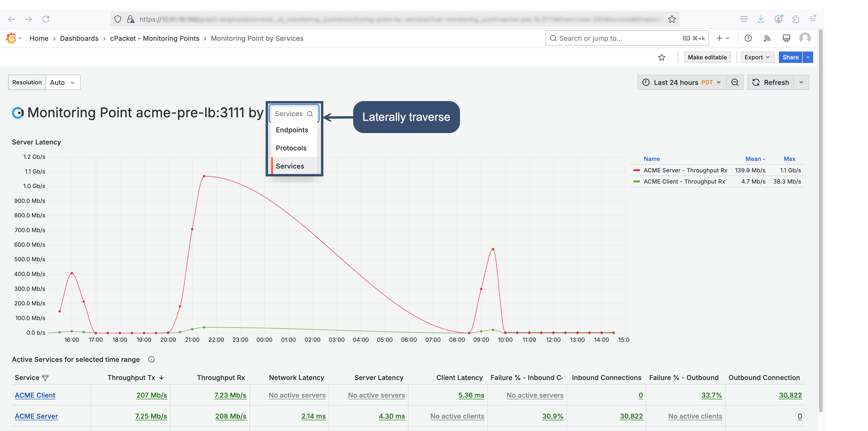Click the 33.7% outbound failure value

(x=712, y=395)
